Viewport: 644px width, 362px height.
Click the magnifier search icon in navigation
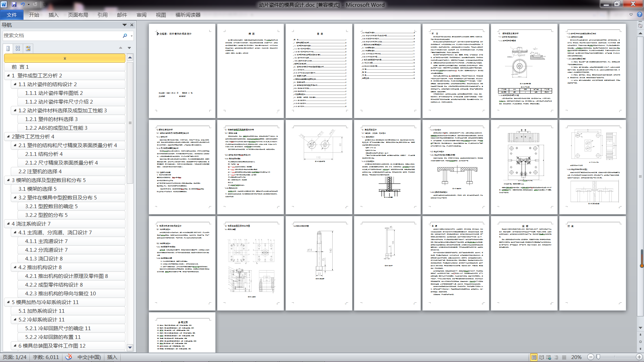(x=125, y=36)
